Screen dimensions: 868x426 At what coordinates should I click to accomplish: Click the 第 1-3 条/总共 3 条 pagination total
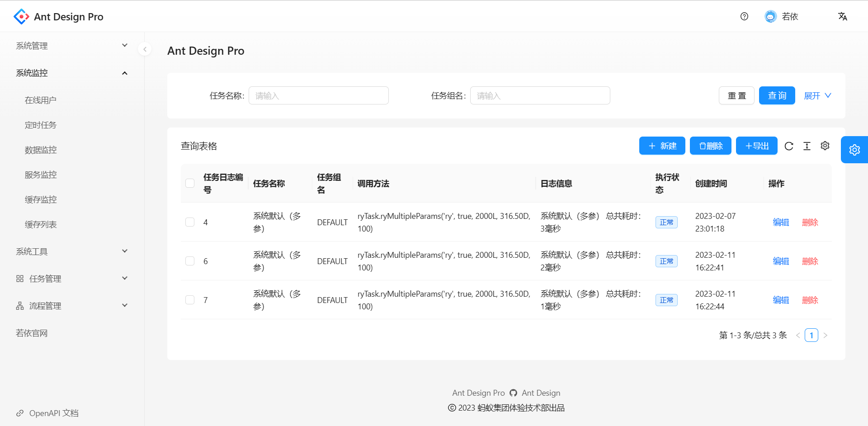(753, 335)
